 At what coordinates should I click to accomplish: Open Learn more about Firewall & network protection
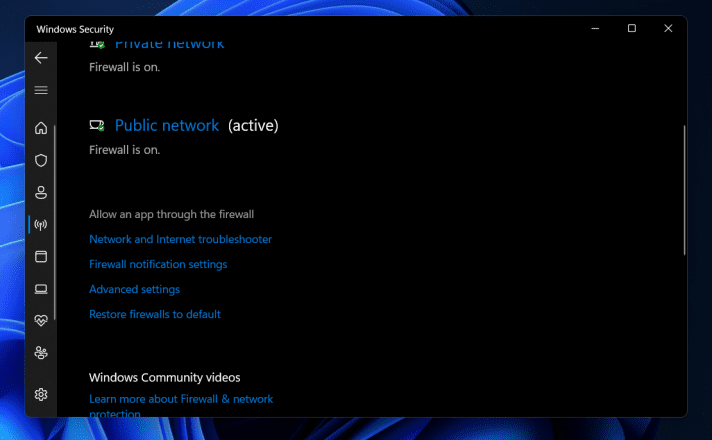coord(181,406)
